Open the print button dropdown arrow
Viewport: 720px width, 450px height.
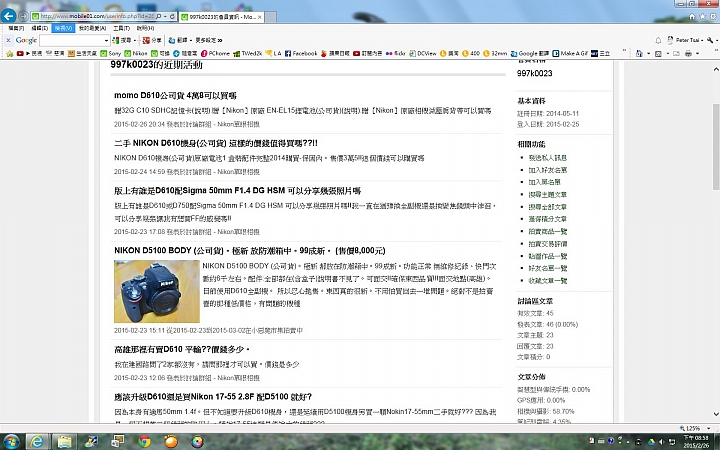point(697,53)
